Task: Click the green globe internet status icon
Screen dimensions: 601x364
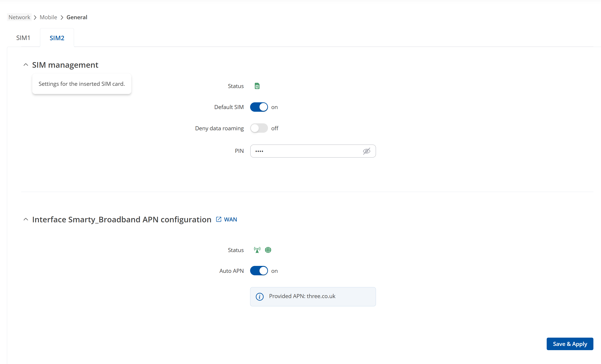Action: tap(268, 250)
